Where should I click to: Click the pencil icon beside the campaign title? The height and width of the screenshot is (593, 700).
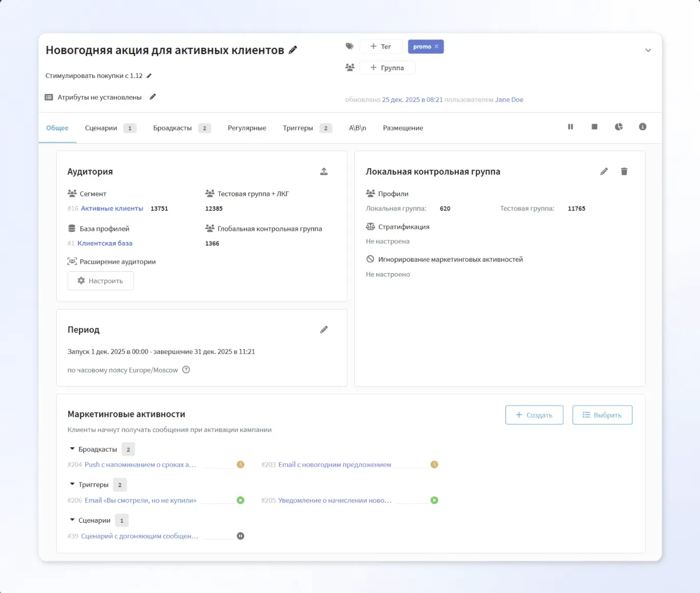coord(293,50)
